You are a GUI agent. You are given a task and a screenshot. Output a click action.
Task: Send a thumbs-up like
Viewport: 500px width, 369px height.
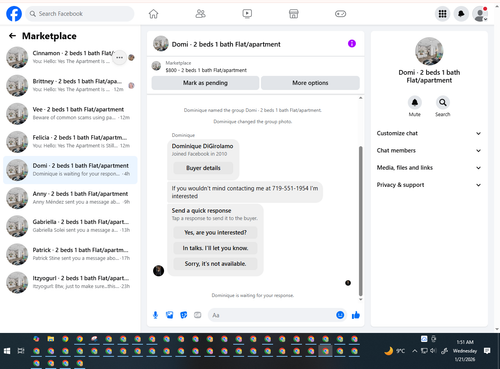pyautogui.click(x=356, y=315)
